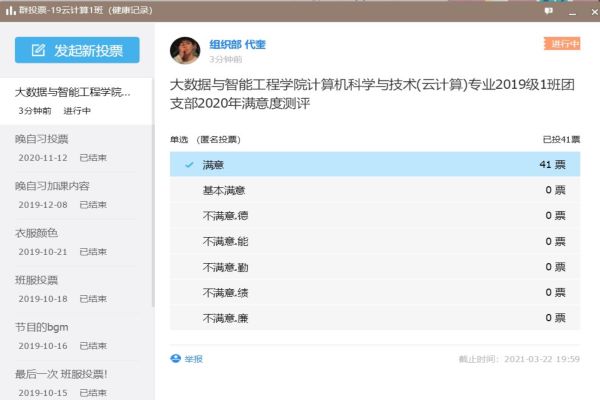Click the report (举报) cloud icon

pyautogui.click(x=176, y=359)
